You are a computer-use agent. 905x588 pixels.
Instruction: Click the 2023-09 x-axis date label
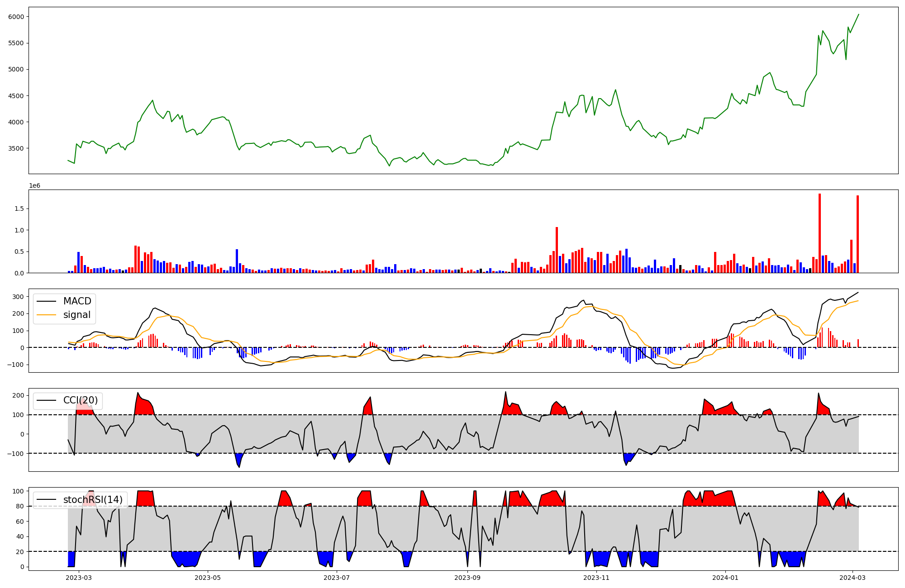point(467,578)
